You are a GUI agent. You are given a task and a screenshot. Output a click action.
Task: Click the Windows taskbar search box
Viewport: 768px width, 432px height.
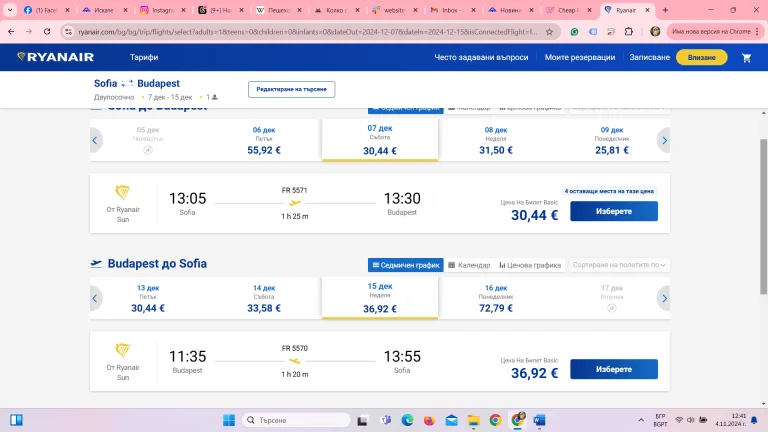tap(296, 420)
